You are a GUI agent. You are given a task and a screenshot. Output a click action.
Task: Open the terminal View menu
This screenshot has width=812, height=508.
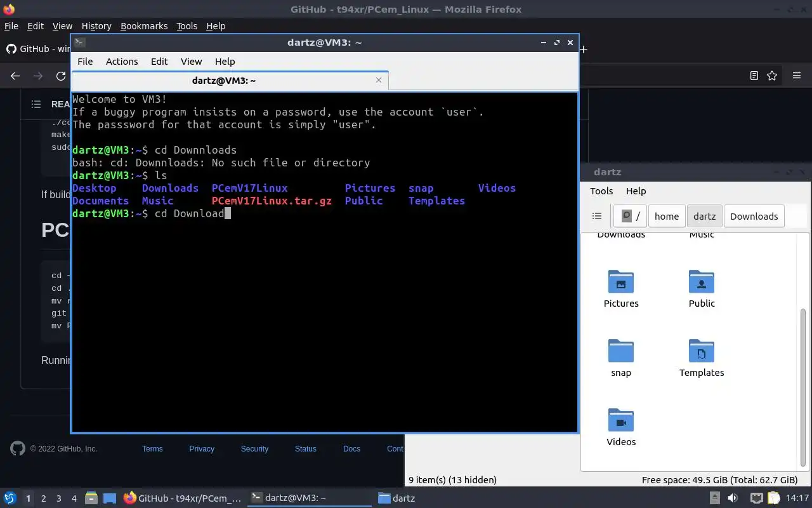(191, 62)
